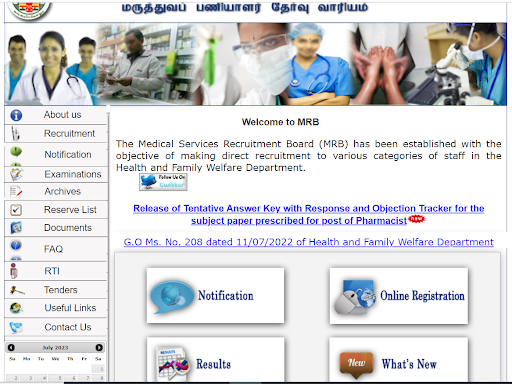This screenshot has height=384, width=512.
Task: Click the Tamil title heading text
Action: point(245,7)
